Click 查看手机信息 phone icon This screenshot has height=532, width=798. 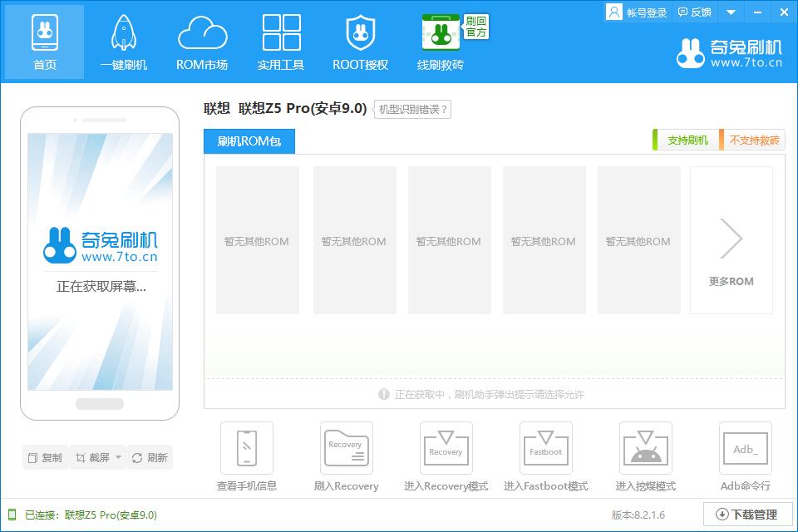(247, 448)
